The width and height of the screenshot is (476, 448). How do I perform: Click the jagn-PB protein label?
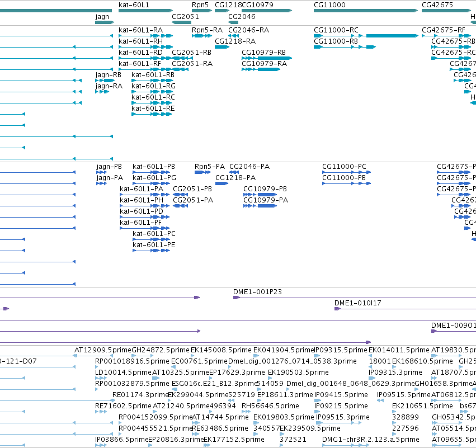[x=109, y=167]
